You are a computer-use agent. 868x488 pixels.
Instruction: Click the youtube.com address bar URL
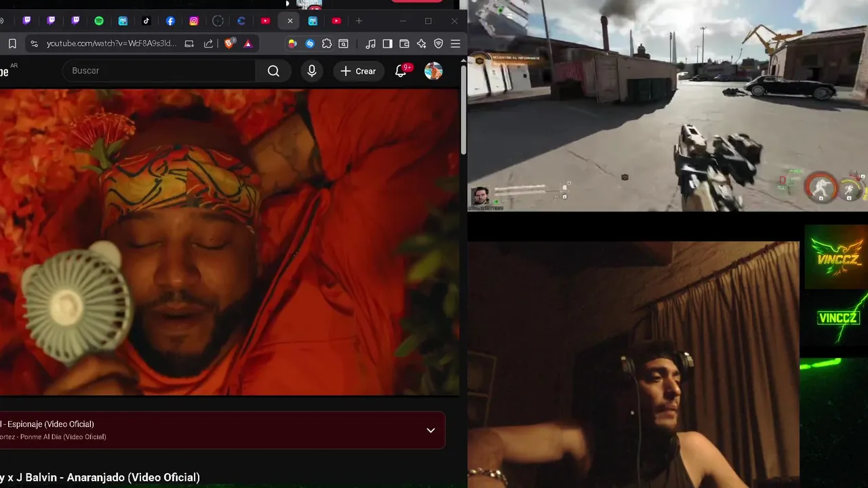coord(111,43)
